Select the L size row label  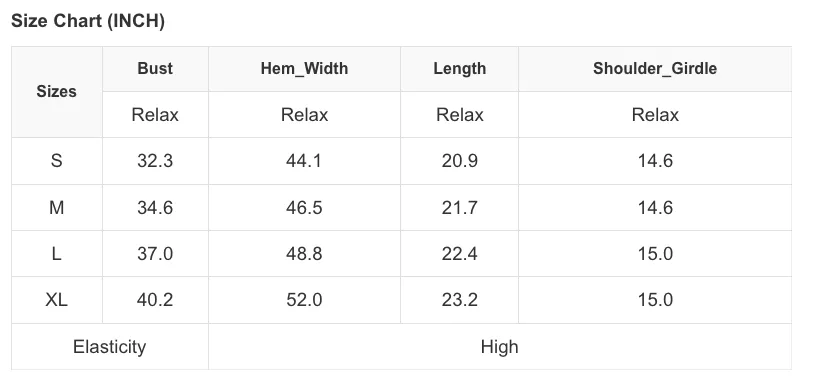[57, 253]
